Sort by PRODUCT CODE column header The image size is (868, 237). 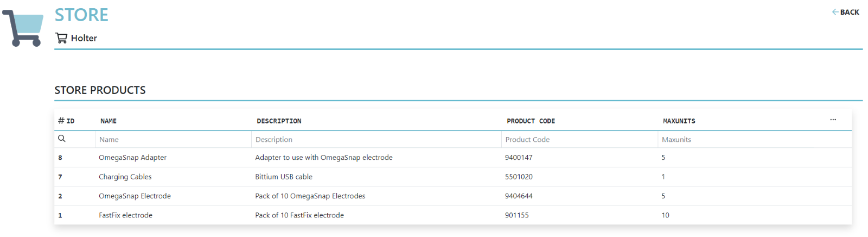(531, 121)
